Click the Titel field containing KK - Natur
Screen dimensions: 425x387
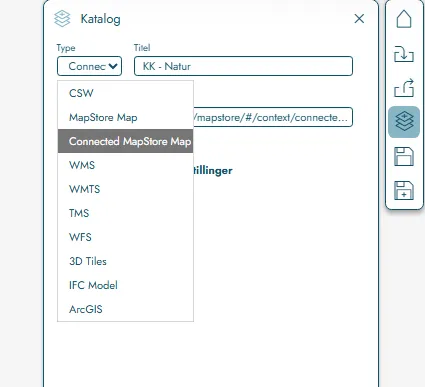[x=243, y=66]
